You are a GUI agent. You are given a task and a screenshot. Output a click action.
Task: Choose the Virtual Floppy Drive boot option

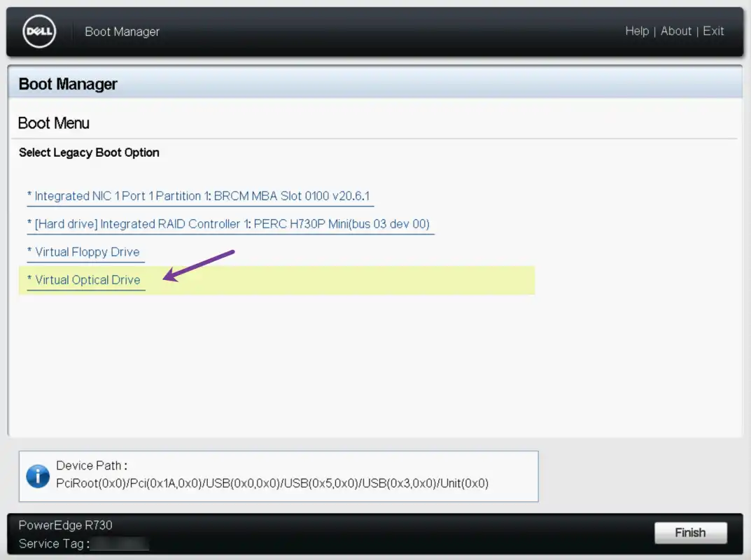(85, 252)
